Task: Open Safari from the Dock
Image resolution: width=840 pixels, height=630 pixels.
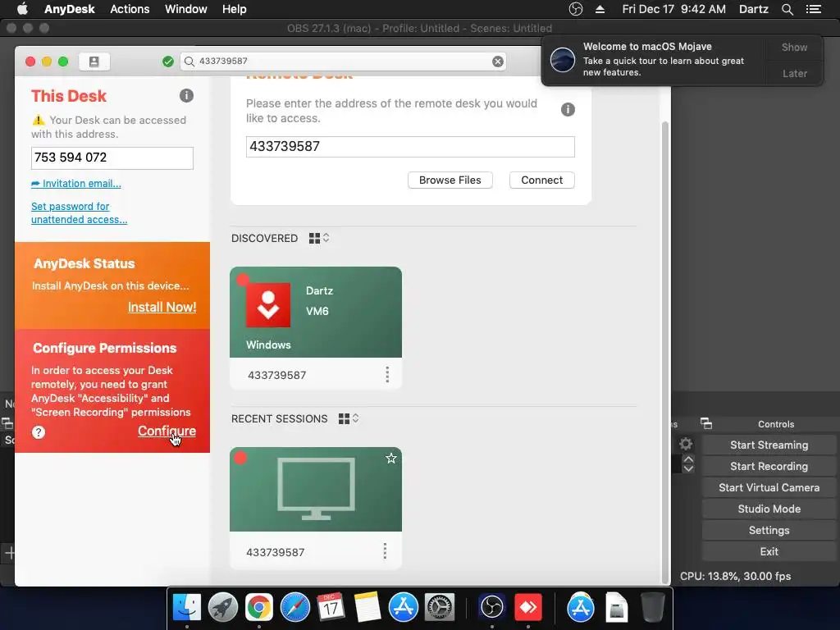Action: coord(295,608)
